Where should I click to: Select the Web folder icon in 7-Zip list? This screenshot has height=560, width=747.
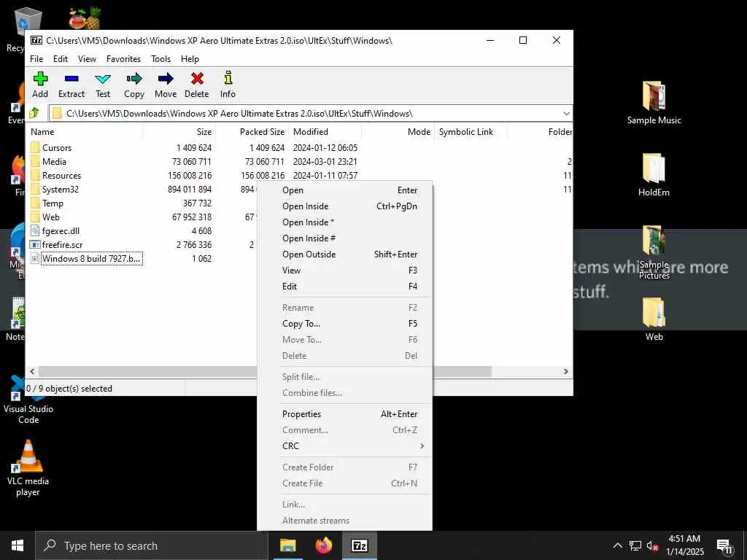pyautogui.click(x=35, y=217)
